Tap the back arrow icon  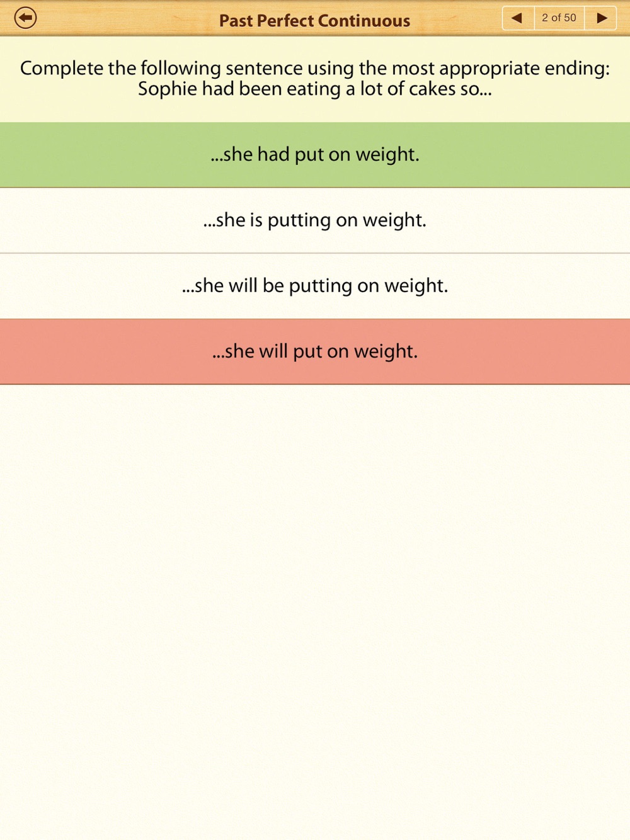[x=26, y=18]
